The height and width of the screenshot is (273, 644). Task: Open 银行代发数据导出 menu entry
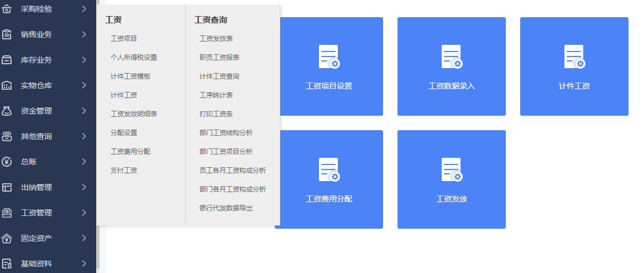coord(226,208)
